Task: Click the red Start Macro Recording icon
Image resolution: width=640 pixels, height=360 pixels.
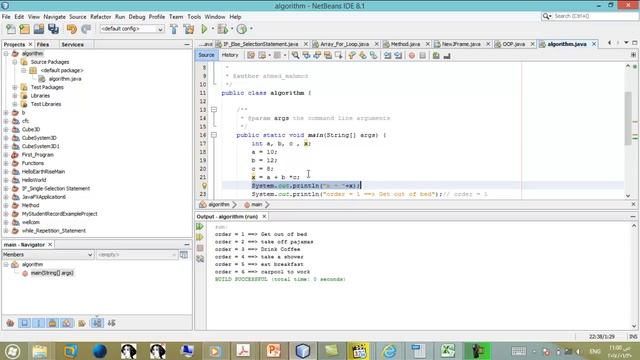Action: [x=411, y=56]
